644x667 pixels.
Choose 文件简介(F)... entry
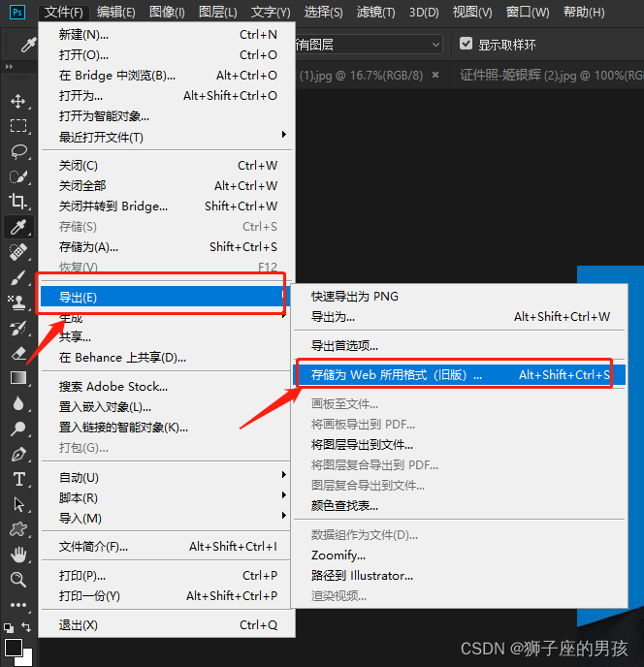click(x=167, y=546)
